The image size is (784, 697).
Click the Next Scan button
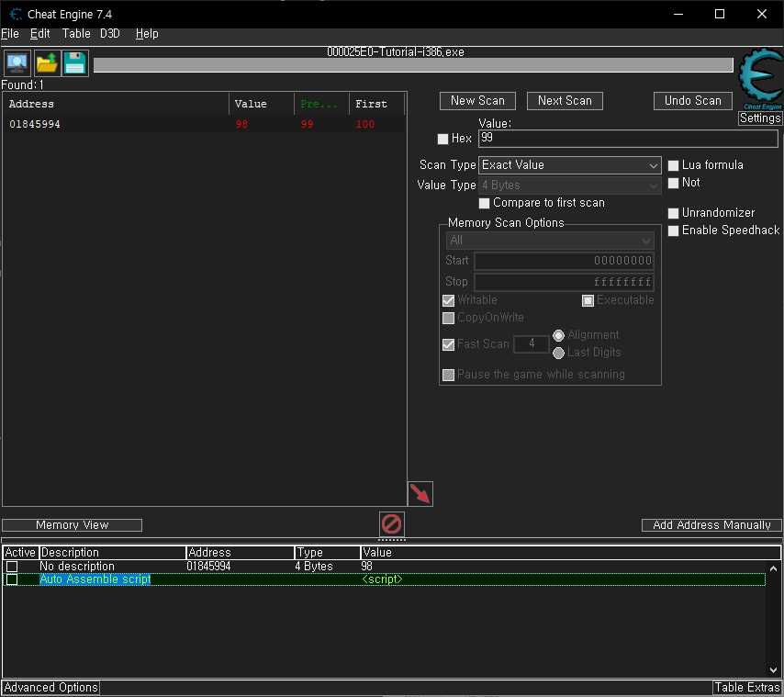click(x=565, y=101)
